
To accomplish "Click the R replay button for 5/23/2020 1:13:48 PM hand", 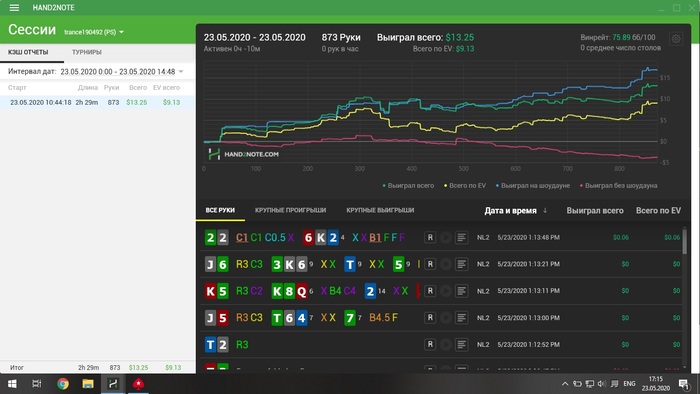I will tap(430, 237).
